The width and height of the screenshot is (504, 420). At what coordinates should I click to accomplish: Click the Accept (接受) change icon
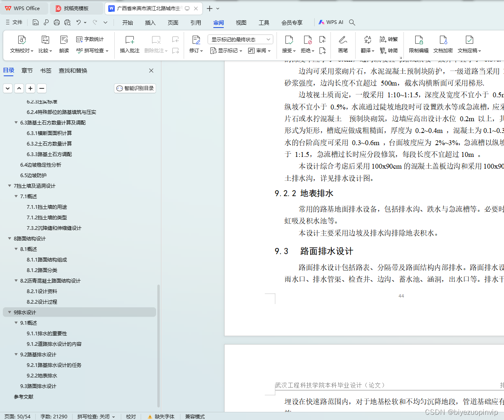[x=289, y=40]
